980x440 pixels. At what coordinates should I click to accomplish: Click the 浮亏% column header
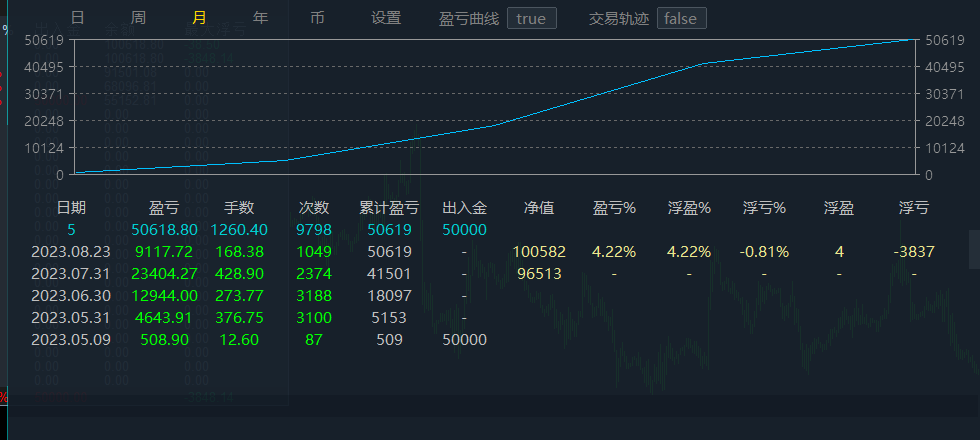pos(764,208)
